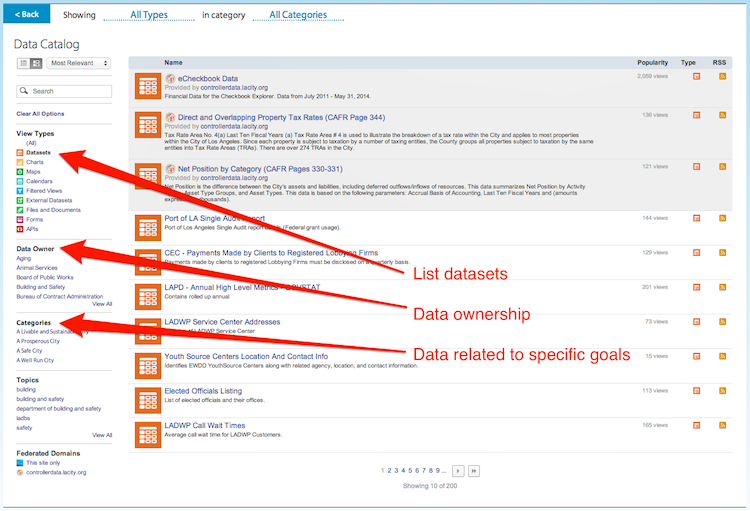Click the Calendars view type icon
This screenshot has width=750, height=511.
pyautogui.click(x=20, y=181)
